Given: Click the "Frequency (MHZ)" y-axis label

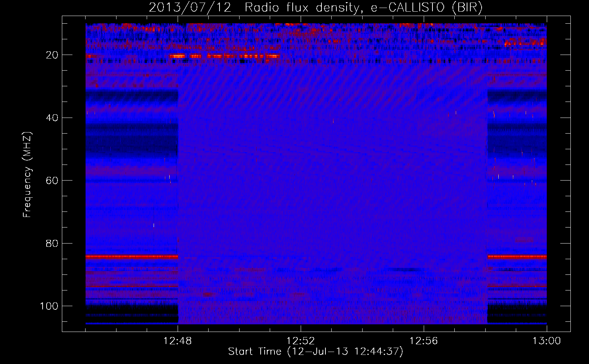Looking at the screenshot, I should [28, 175].
